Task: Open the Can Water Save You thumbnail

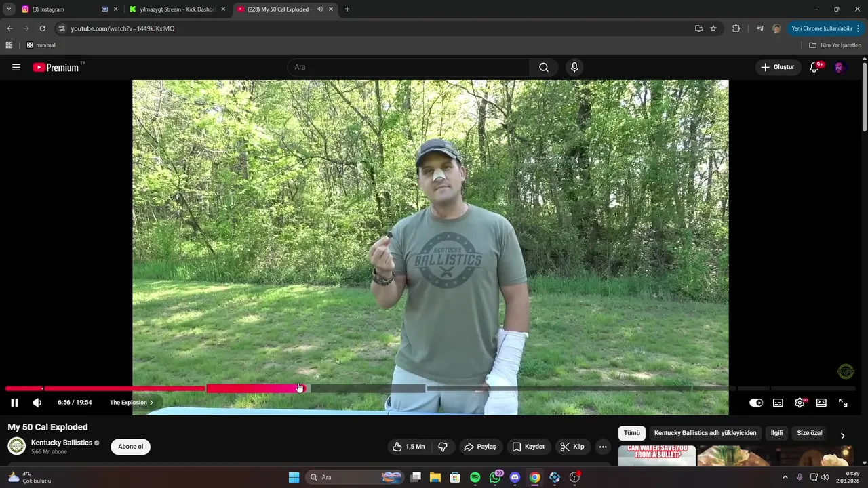Action: coord(657,455)
